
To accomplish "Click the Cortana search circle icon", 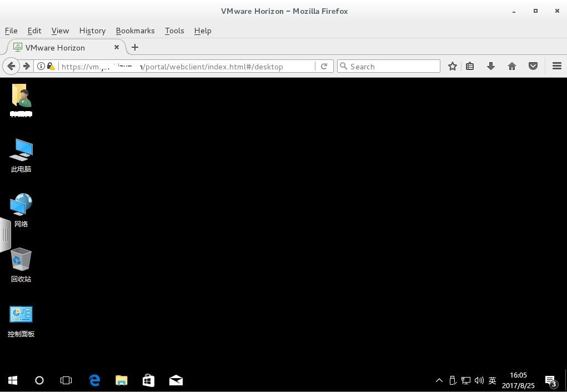I will 39,380.
